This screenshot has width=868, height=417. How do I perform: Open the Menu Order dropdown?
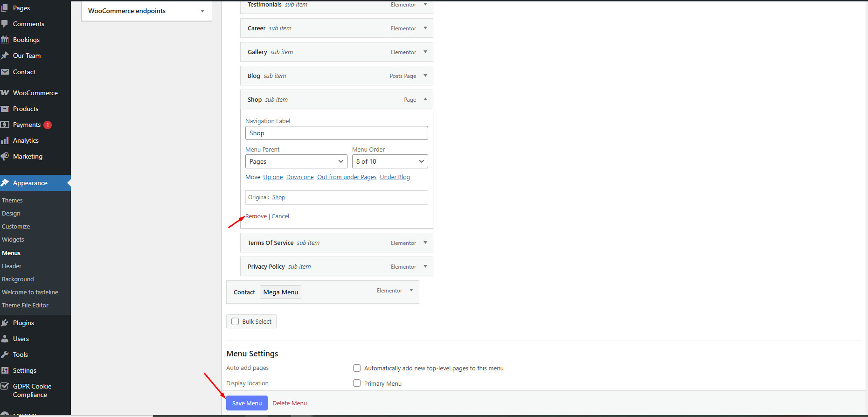(x=389, y=161)
